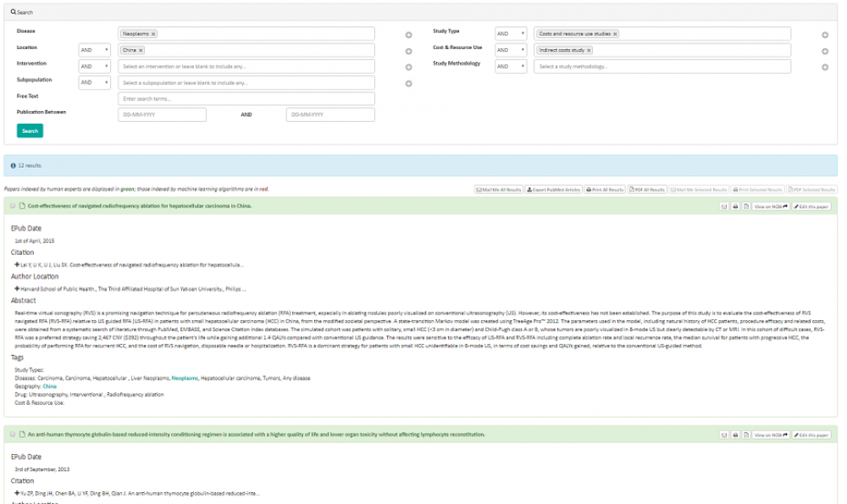Viewport: 847px width, 504px height.
Task: Click the green Search button
Action: (30, 131)
